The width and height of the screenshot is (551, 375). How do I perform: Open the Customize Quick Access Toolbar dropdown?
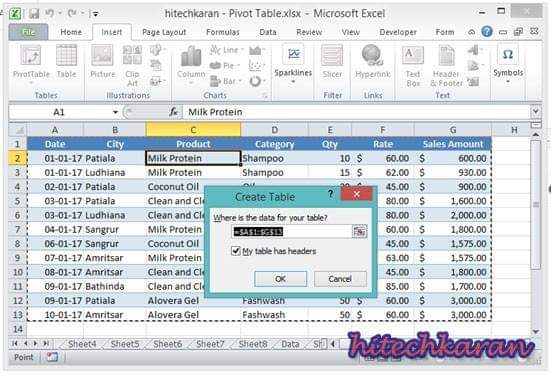(95, 14)
